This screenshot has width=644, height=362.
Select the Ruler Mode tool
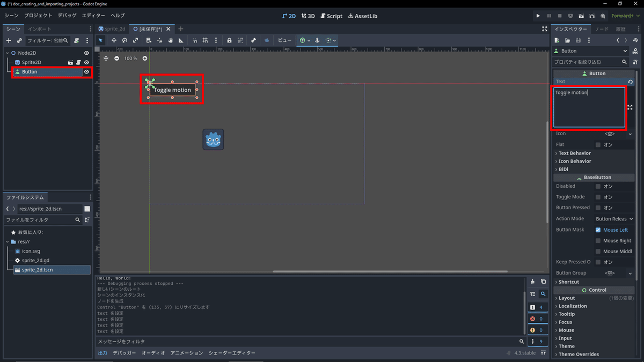click(181, 40)
